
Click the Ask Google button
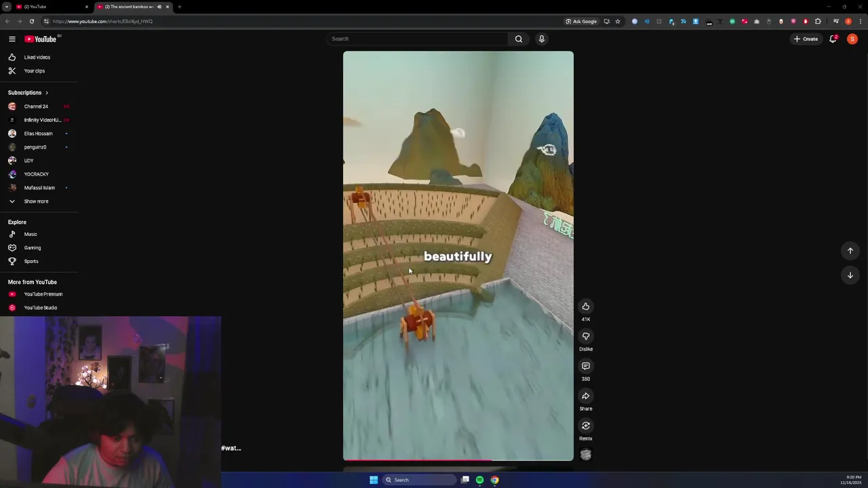point(582,21)
